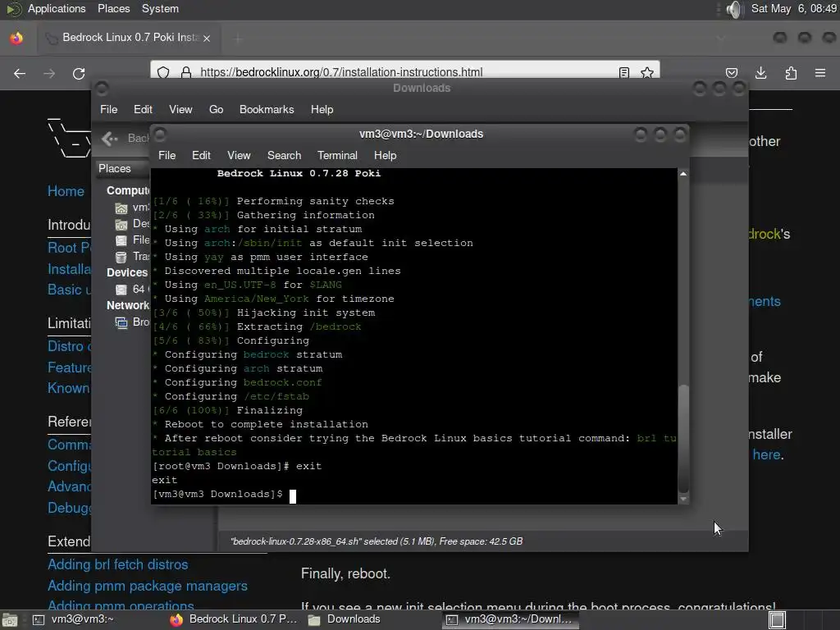Click file manager status bar selected text

click(x=376, y=541)
